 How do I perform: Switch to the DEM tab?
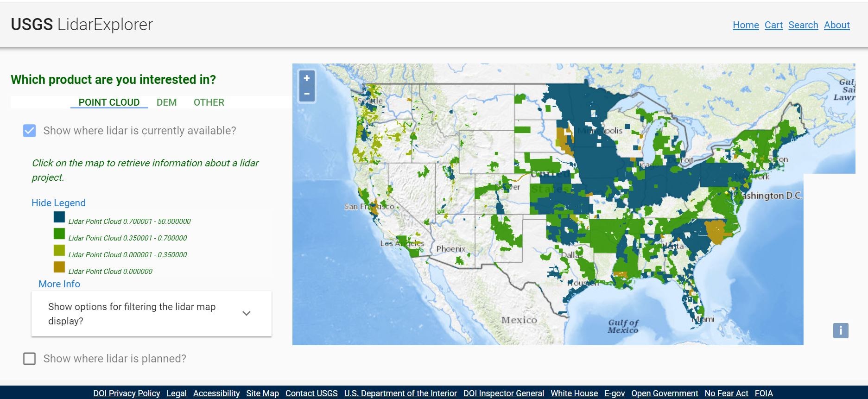(166, 102)
